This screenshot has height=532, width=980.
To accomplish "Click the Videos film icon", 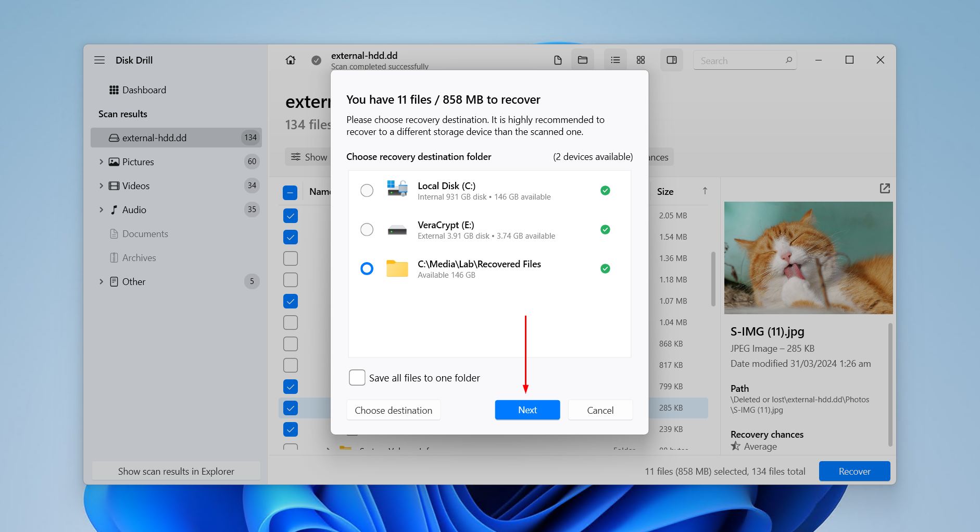I will 114,186.
